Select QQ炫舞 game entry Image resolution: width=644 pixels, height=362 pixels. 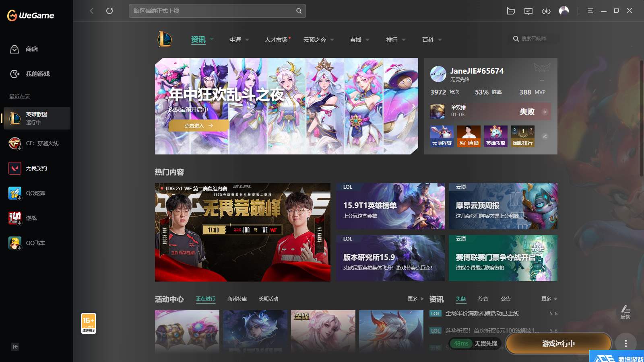coord(37,193)
